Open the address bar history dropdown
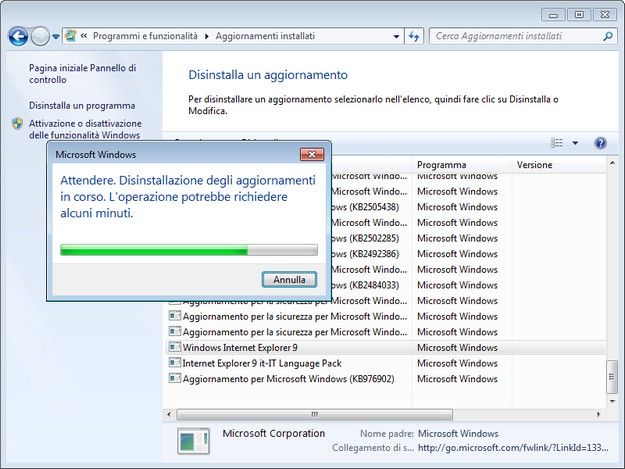 click(x=396, y=36)
